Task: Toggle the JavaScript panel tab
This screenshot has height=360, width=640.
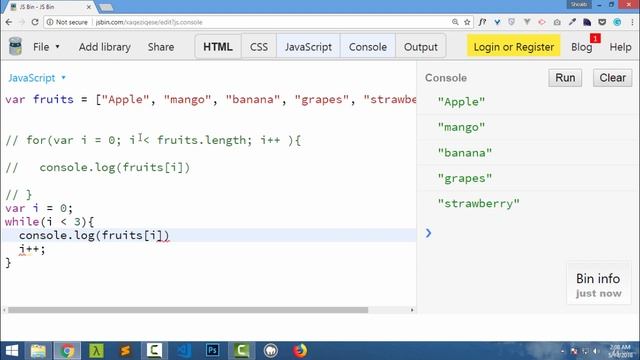Action: [x=308, y=47]
